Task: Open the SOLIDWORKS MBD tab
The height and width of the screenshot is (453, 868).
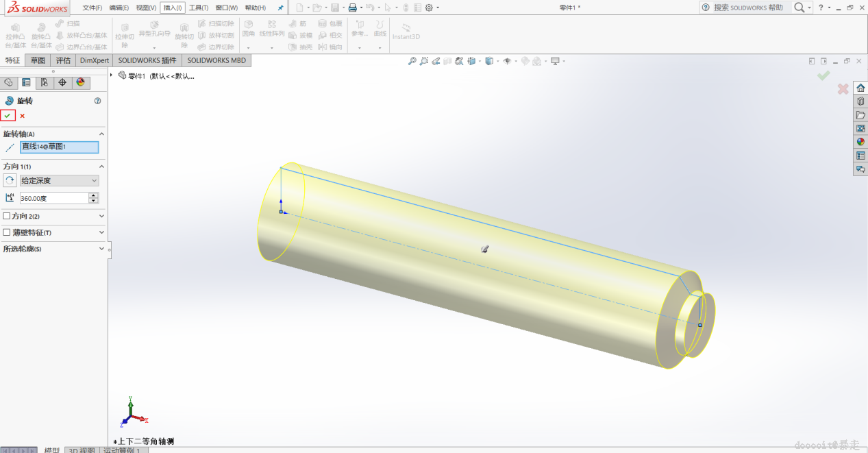Action: coord(216,60)
